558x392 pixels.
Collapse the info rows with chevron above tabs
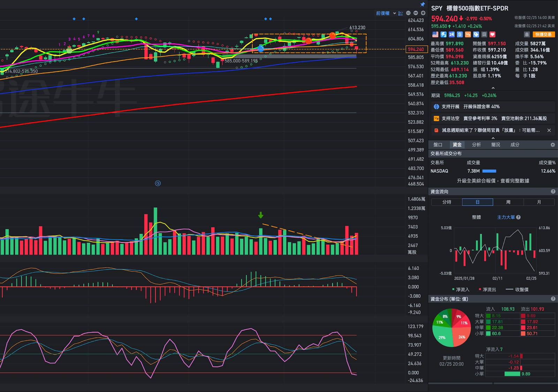click(493, 138)
